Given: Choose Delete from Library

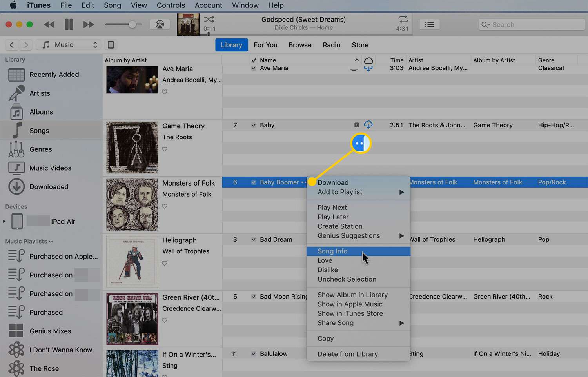Looking at the screenshot, I should coord(358,354).
